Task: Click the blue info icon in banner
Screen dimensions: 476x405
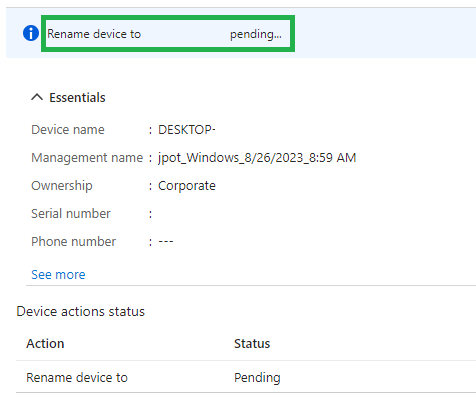Action: [31, 33]
